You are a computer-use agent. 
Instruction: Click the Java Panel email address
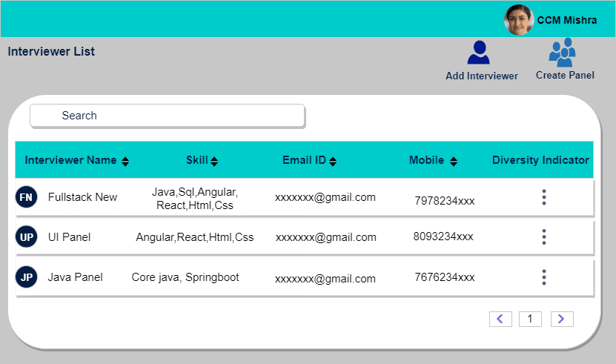(x=325, y=279)
